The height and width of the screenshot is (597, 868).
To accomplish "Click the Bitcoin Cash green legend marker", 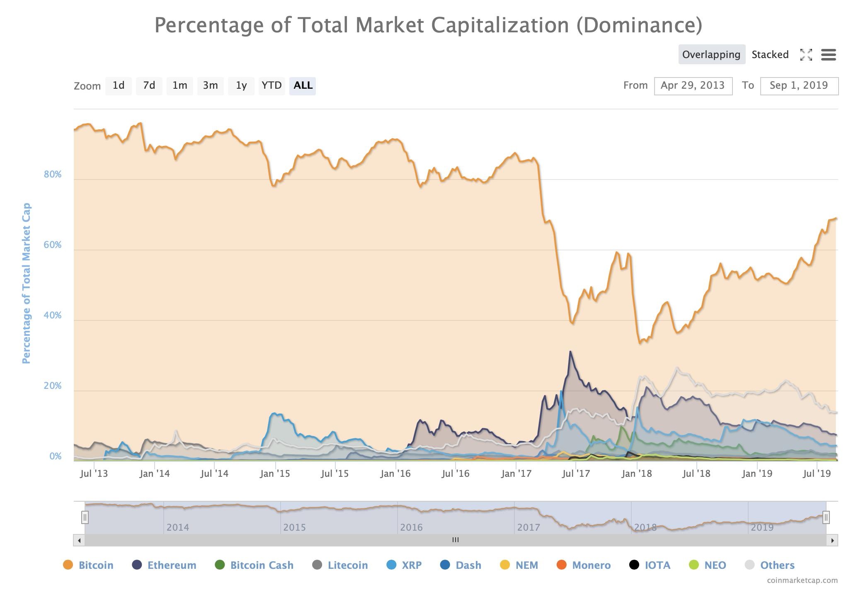I will pos(220,565).
